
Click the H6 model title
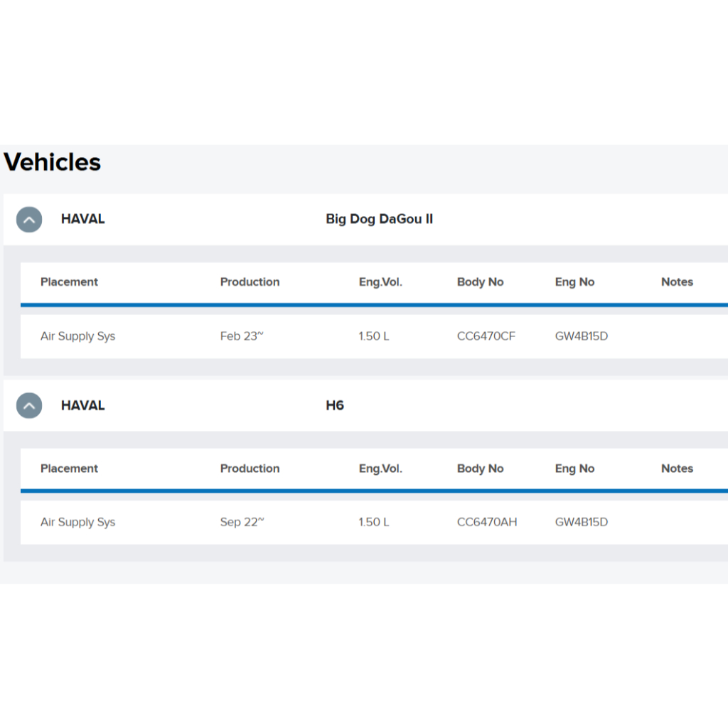(x=334, y=405)
